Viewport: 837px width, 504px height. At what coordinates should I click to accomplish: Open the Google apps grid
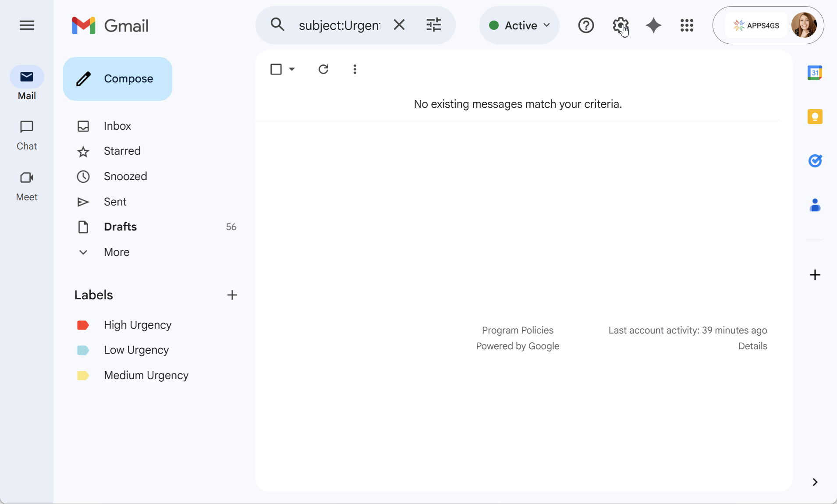[686, 25]
